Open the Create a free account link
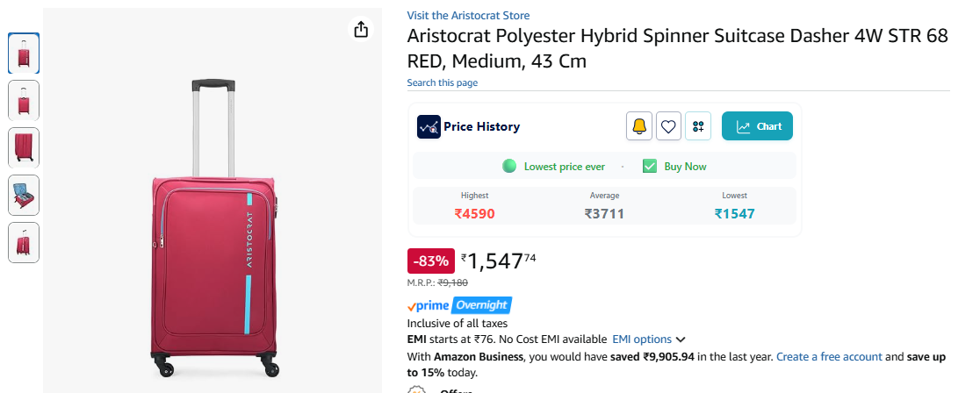Viewport: 980px width, 393px height. click(x=828, y=357)
